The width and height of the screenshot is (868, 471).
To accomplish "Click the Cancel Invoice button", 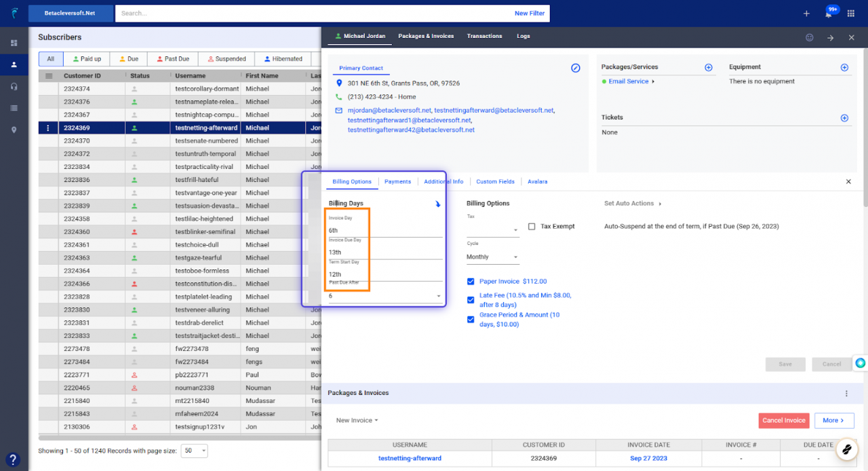I will click(784, 420).
